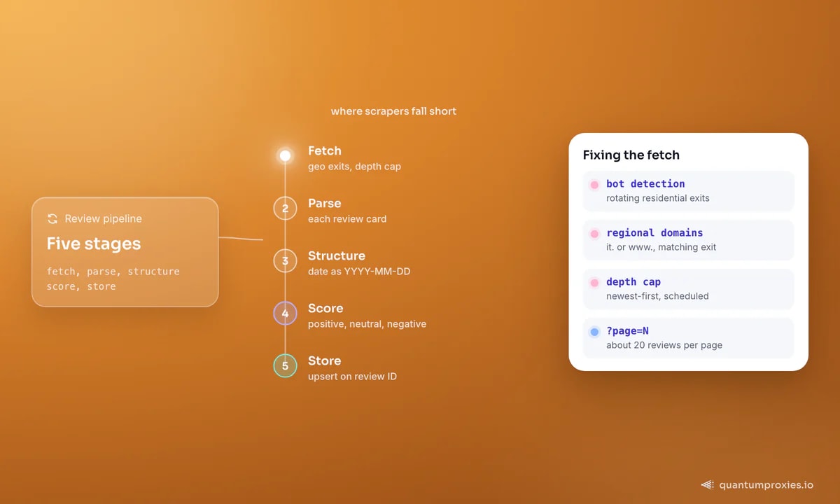840x504 pixels.
Task: Select the pink dot beside regional domains
Action: (x=594, y=234)
